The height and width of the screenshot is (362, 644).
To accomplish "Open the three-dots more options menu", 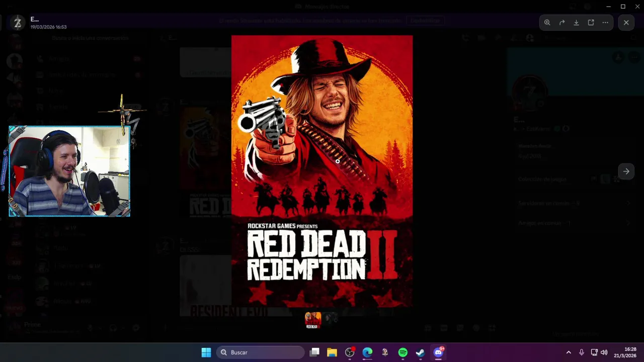I will click(605, 23).
